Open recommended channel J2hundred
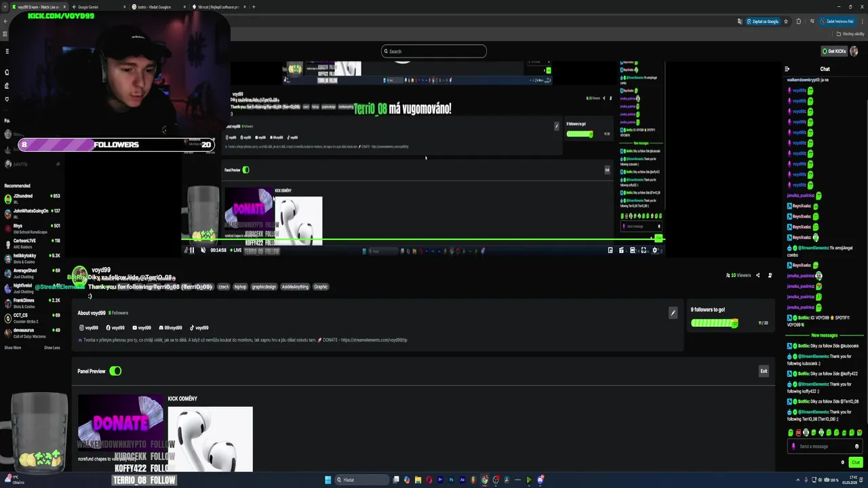Screen dimensions: 868x488 (x=33, y=198)
